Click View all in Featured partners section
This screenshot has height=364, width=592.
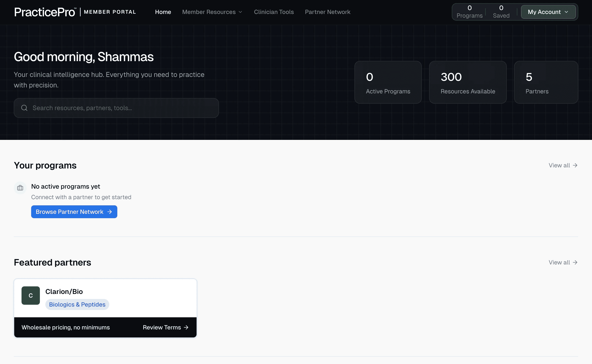[x=563, y=262]
